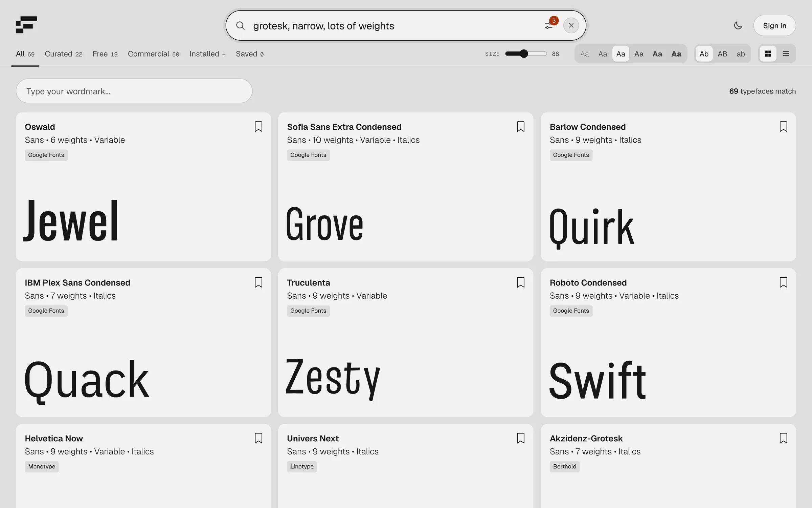Bookmark the Oswald typeface
Viewport: 812px width, 508px height.
click(x=258, y=127)
